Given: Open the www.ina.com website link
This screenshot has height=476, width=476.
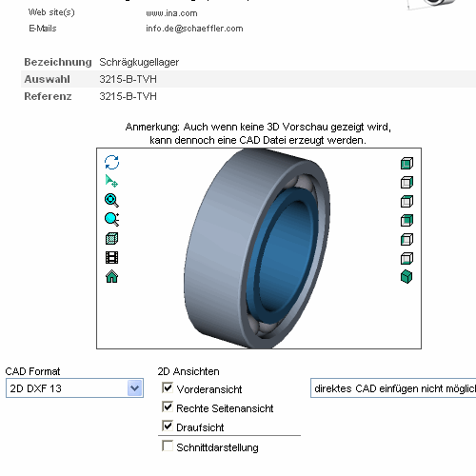Looking at the screenshot, I should coord(171,13).
